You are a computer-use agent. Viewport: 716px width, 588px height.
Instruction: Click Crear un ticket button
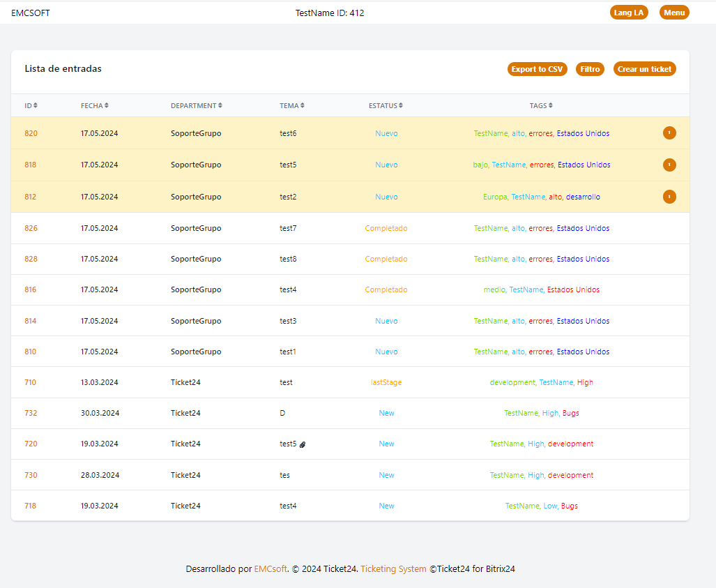click(644, 69)
